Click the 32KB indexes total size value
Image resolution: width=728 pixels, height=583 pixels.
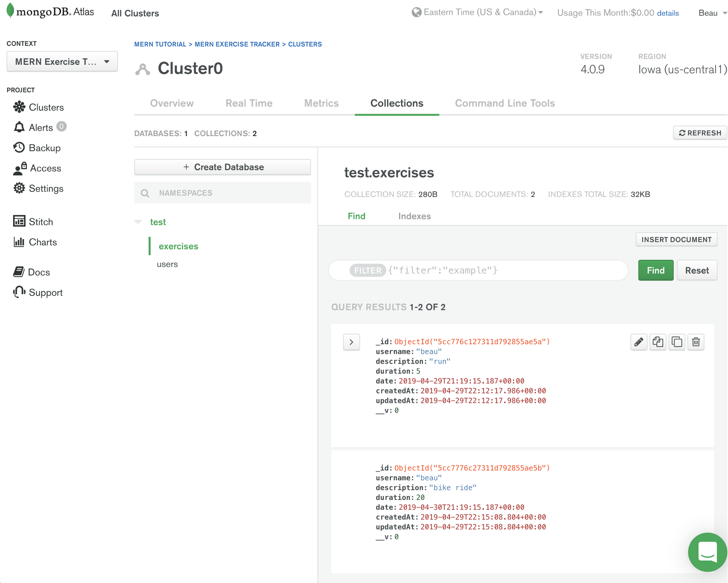(x=640, y=194)
